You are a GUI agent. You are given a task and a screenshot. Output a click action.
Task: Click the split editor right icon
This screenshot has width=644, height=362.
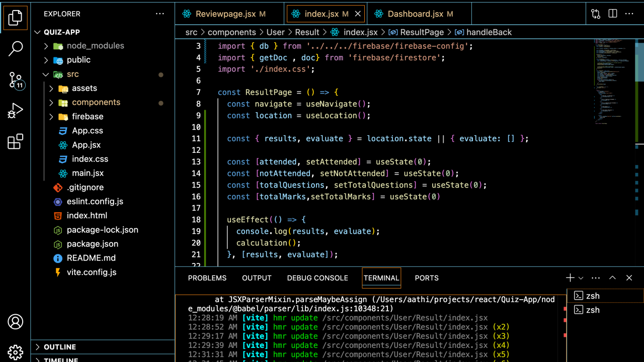pyautogui.click(x=612, y=14)
